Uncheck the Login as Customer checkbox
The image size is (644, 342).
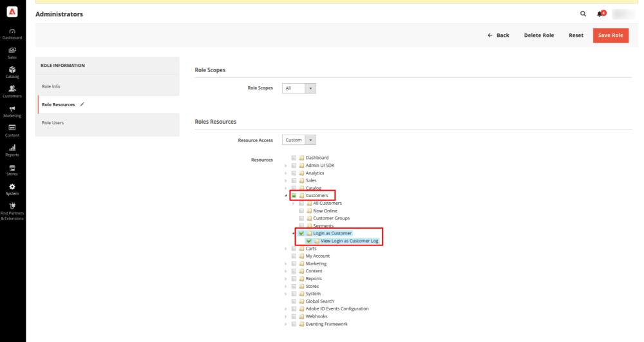click(301, 233)
